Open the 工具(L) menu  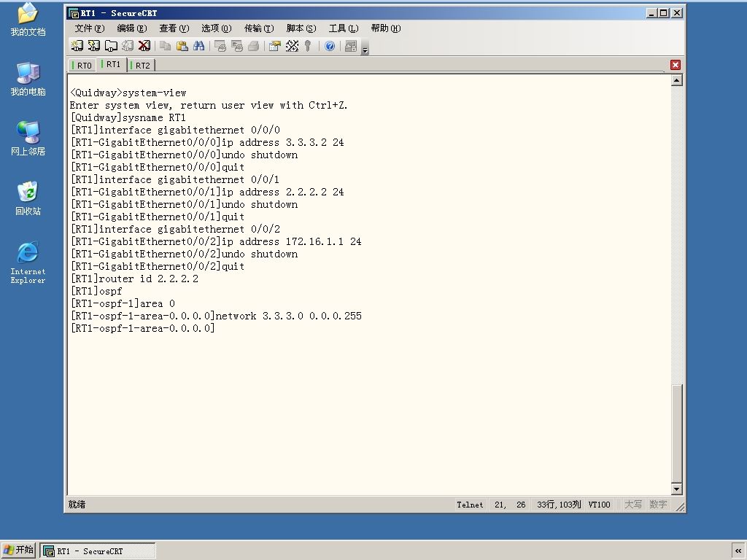pyautogui.click(x=344, y=28)
